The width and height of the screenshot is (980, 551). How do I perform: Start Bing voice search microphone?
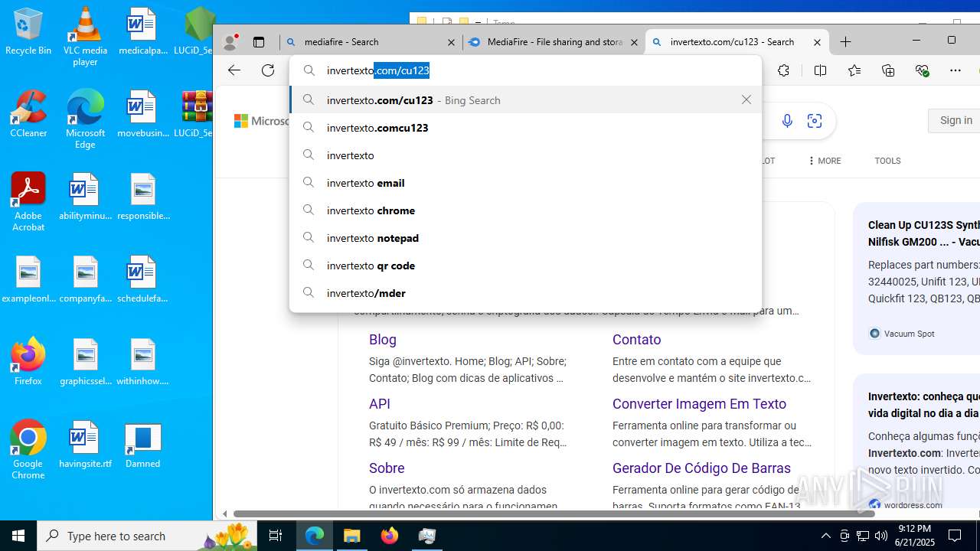[787, 121]
